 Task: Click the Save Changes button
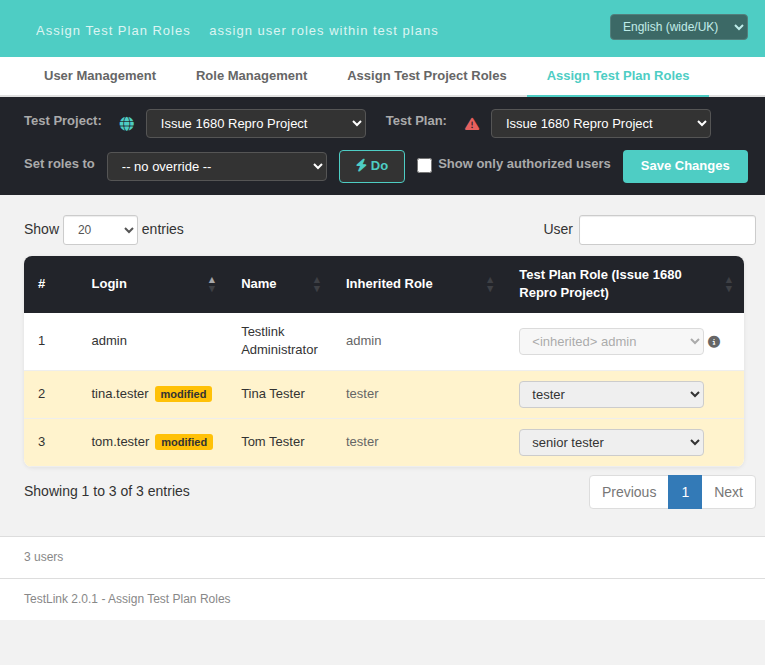[685, 166]
